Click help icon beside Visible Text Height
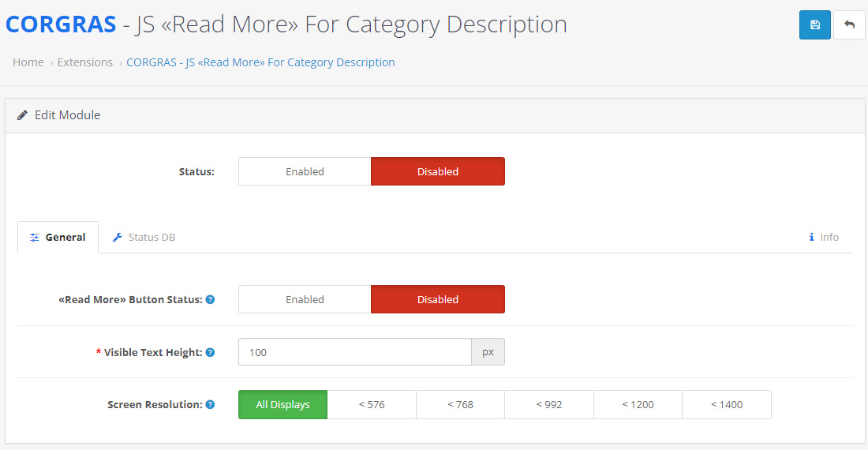Viewport: 868px width, 450px height. pos(211,353)
